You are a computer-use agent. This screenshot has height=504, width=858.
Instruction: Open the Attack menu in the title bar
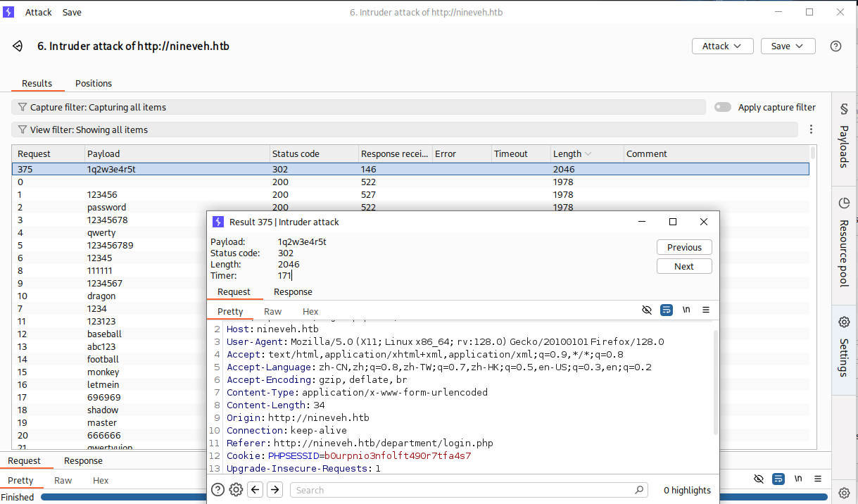coord(39,12)
